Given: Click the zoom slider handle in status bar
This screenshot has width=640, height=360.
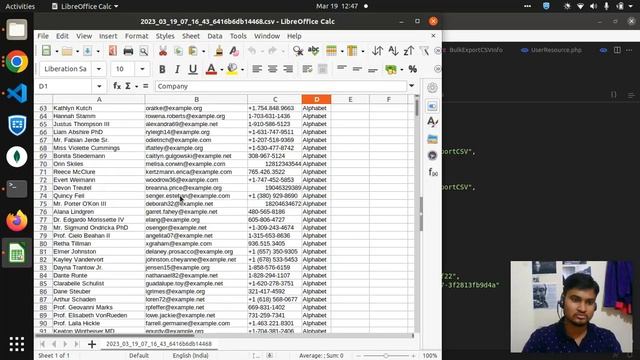Looking at the screenshot, I should click(x=386, y=356).
